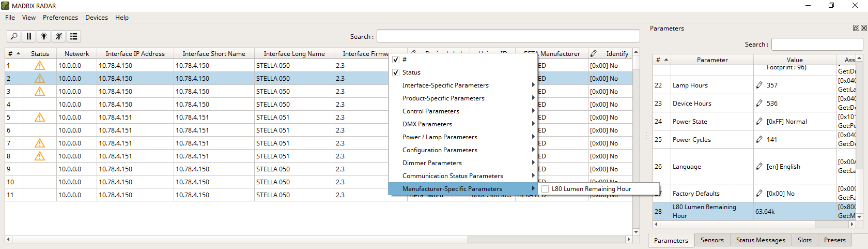The image size is (868, 249).
Task: Click warning triangle status icon in row 1
Action: (x=40, y=66)
